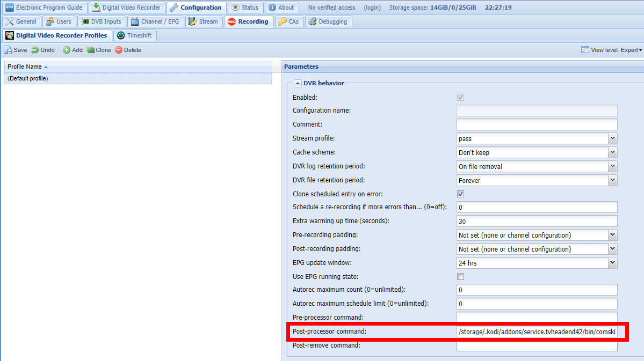Open the View level Expert menu

pyautogui.click(x=611, y=50)
